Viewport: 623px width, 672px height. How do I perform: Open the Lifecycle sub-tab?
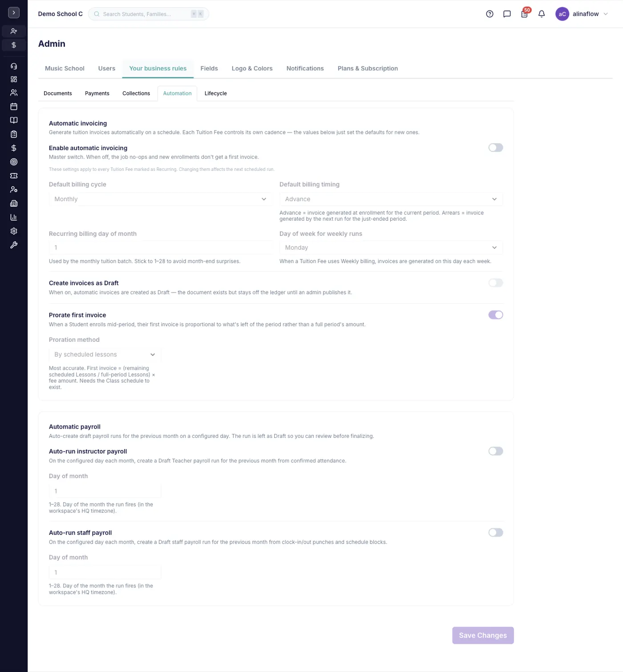click(216, 93)
